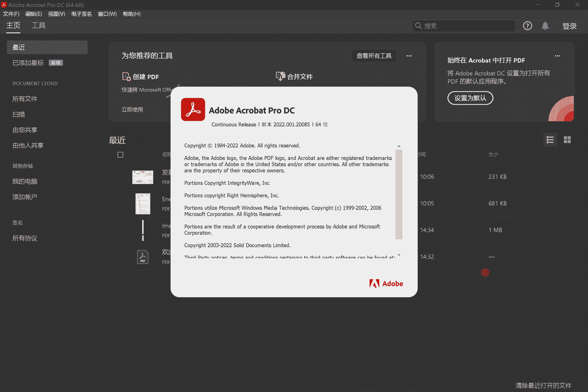588x392 pixels.
Task: Select 最近 in the sidebar
Action: pos(47,47)
